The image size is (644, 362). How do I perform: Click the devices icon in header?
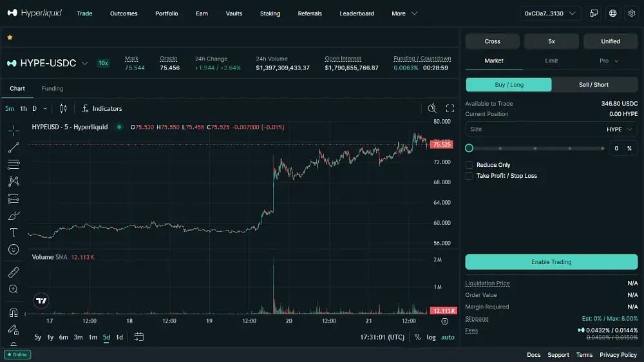click(594, 13)
